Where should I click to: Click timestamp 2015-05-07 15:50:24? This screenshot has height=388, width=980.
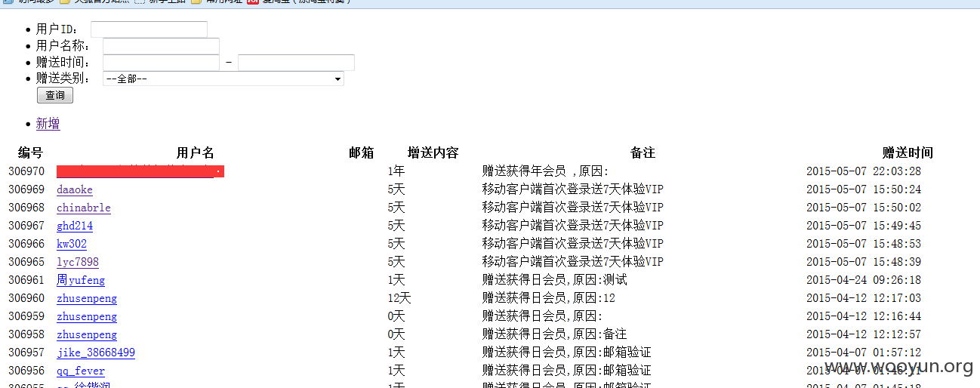click(x=864, y=189)
